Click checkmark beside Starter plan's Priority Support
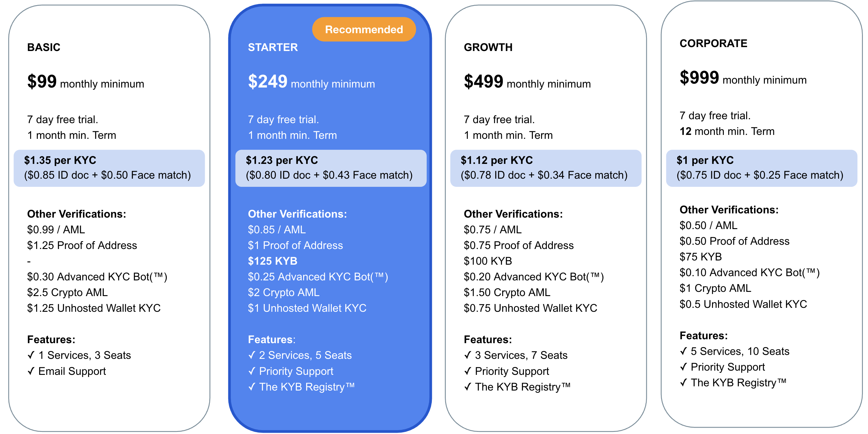The image size is (868, 434). point(252,371)
